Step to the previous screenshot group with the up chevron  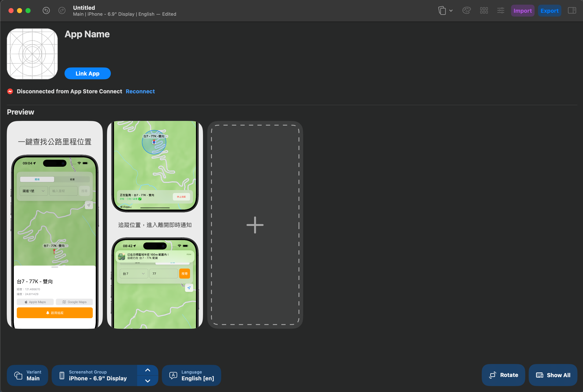coord(148,370)
